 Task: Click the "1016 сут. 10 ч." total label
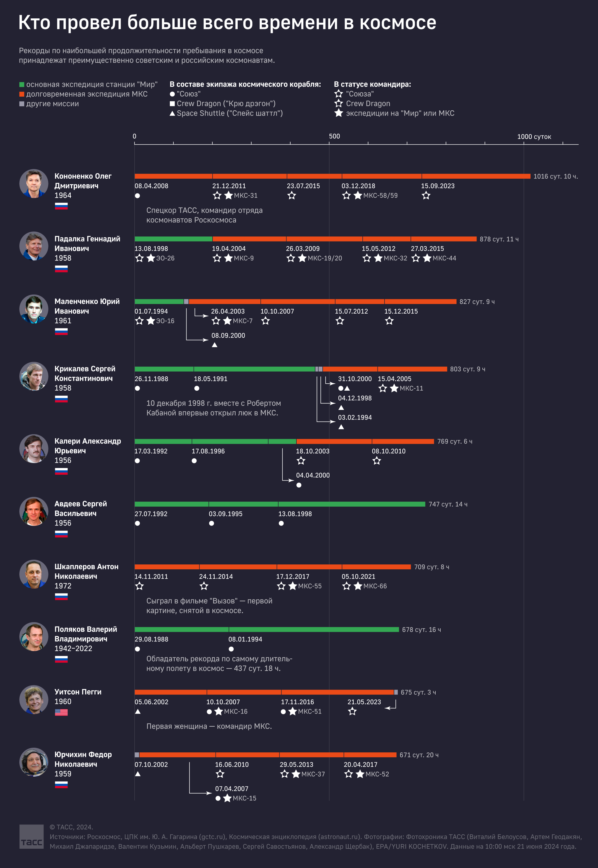pos(555,176)
